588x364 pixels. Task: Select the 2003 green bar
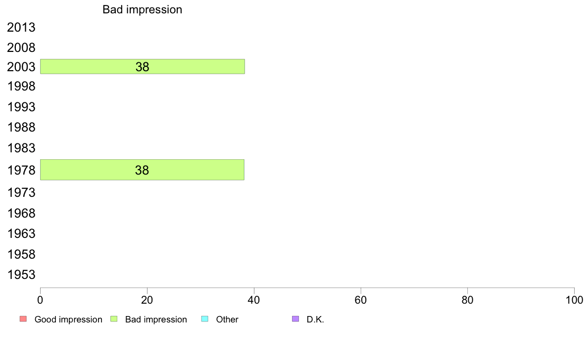[143, 67]
